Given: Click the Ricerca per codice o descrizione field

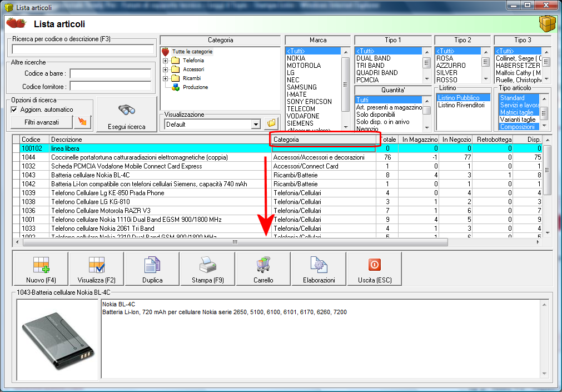Looking at the screenshot, I should 83,49.
